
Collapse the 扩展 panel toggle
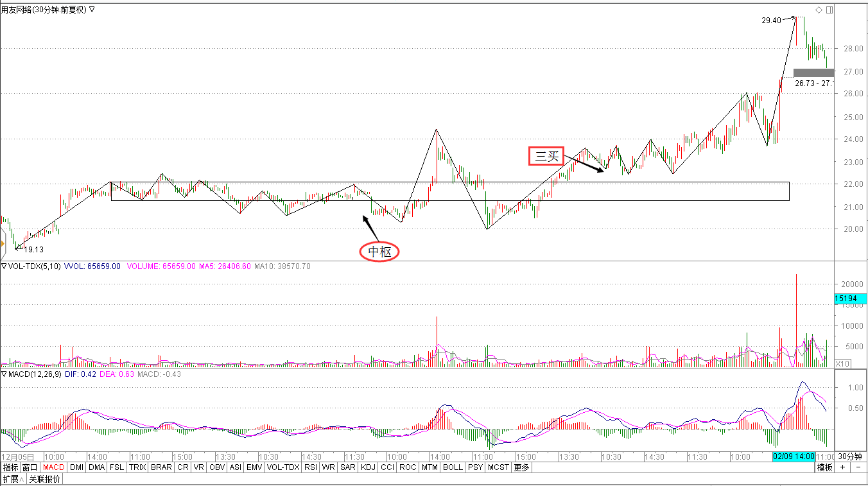pyautogui.click(x=13, y=479)
